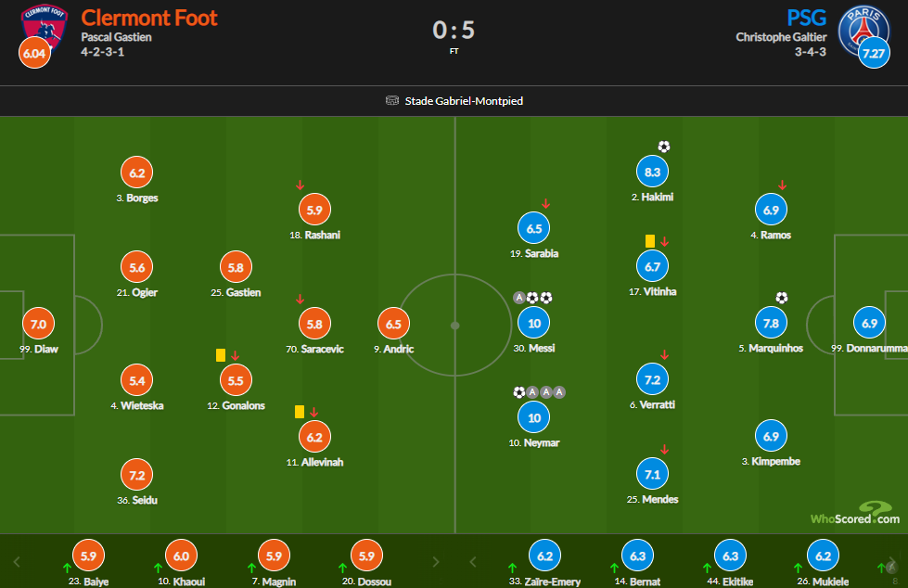
Task: Click the green sub-in arrow beside Baiye
Action: tap(67, 568)
